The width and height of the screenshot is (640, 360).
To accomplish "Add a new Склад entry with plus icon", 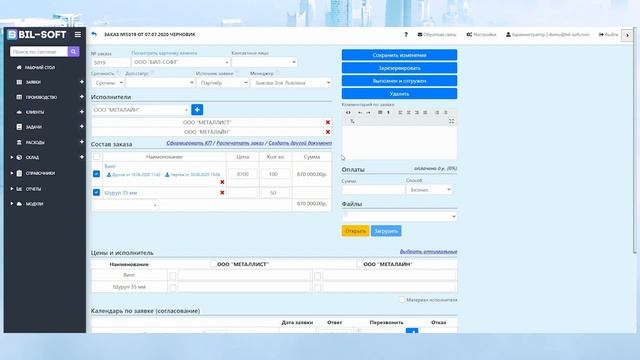I will [x=82, y=157].
